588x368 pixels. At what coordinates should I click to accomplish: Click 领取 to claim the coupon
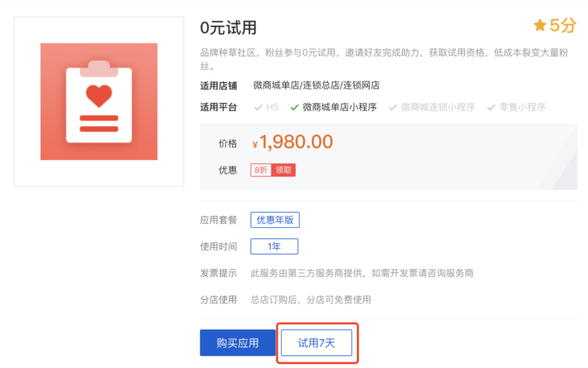coord(284,170)
